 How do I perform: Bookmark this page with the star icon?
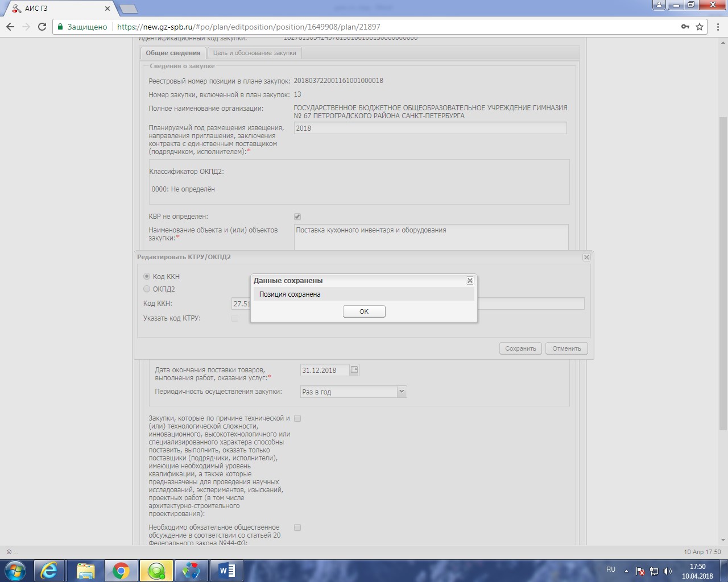[x=700, y=27]
